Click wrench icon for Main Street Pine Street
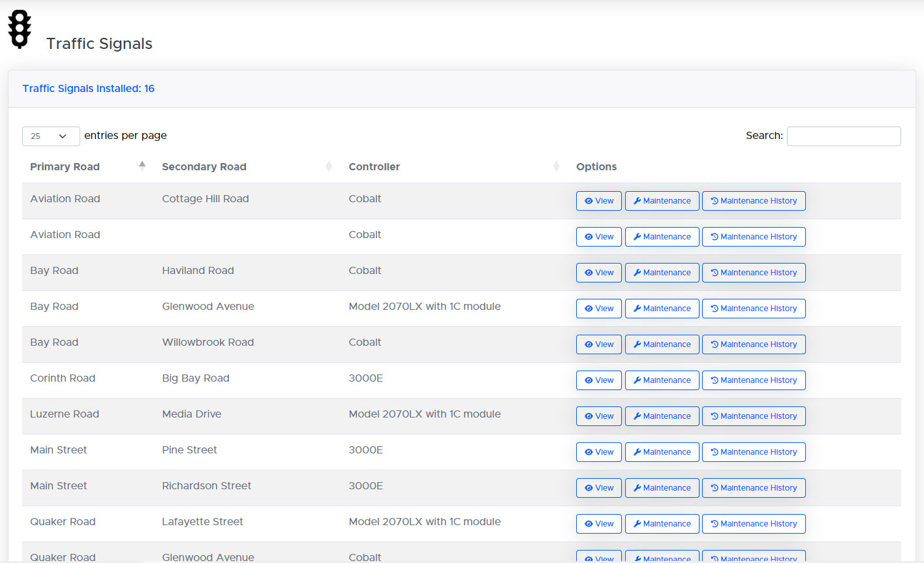 click(x=637, y=452)
